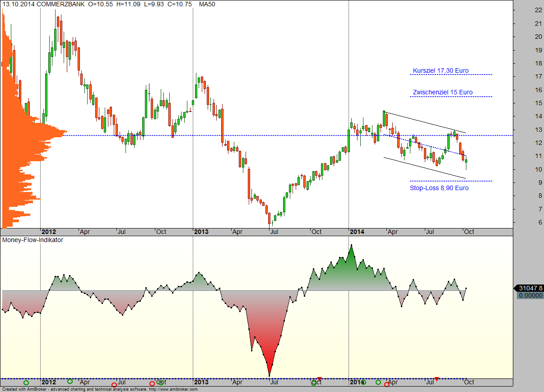The width and height of the screenshot is (544, 392).
Task: Click the green circle marker left of 2012
Action: click(26, 383)
